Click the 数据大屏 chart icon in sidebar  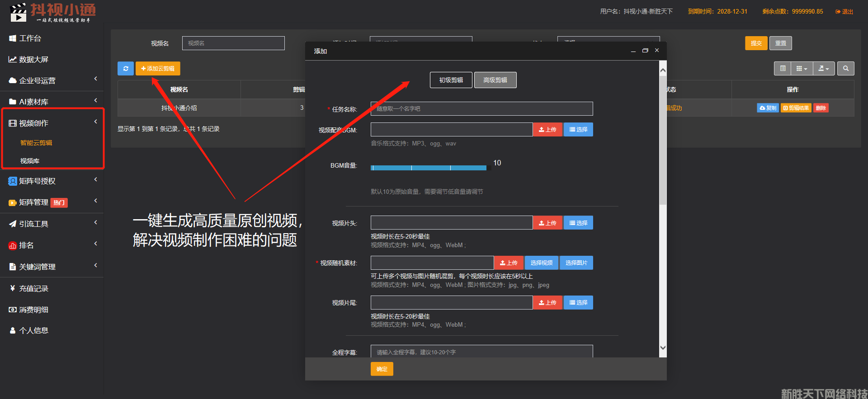click(x=13, y=60)
